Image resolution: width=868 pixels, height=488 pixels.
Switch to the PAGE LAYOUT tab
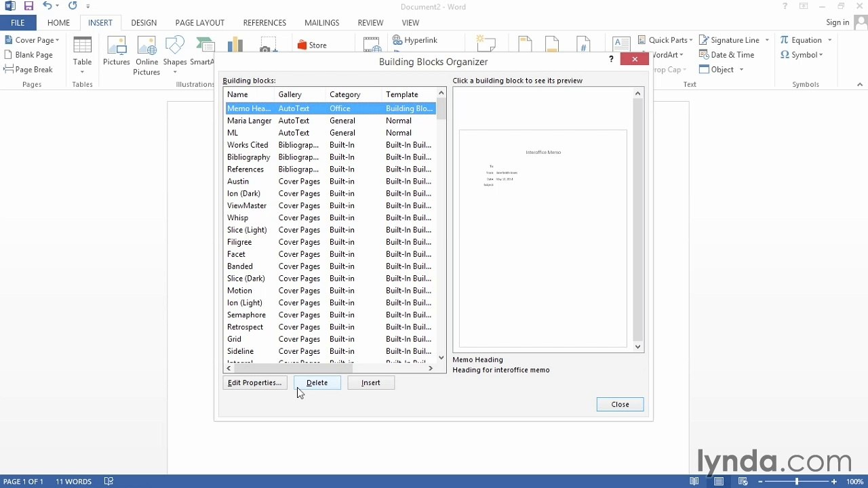[x=200, y=22]
